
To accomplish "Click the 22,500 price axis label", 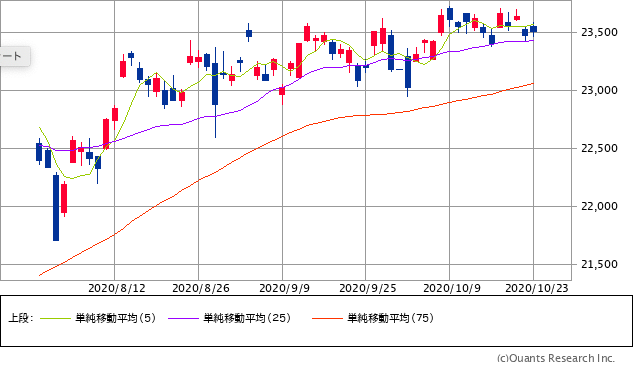I will pyautogui.click(x=599, y=148).
